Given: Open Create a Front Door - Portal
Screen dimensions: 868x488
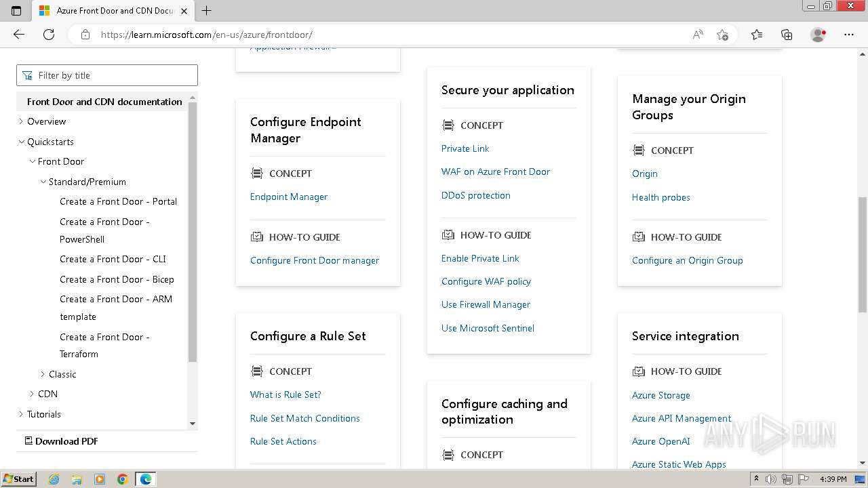Looking at the screenshot, I should [118, 201].
